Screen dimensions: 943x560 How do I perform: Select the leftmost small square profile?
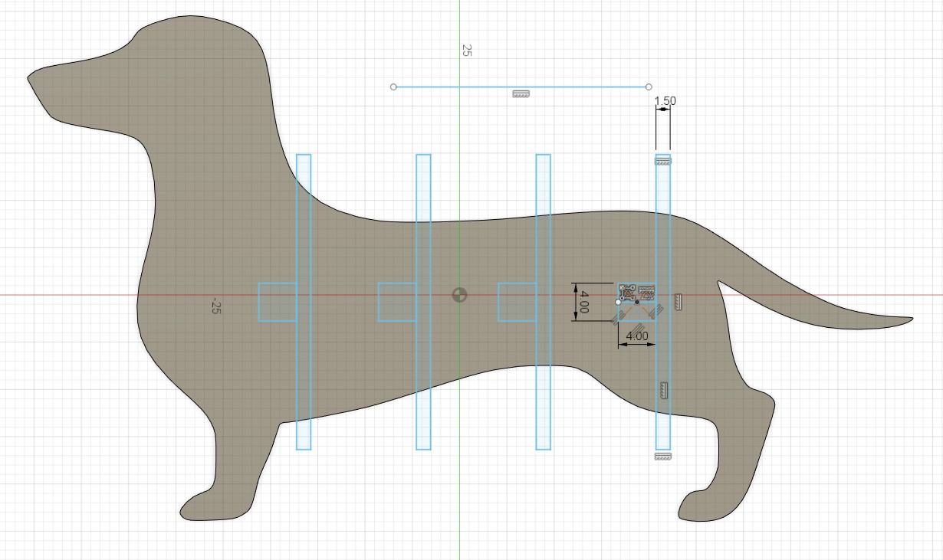(x=278, y=302)
